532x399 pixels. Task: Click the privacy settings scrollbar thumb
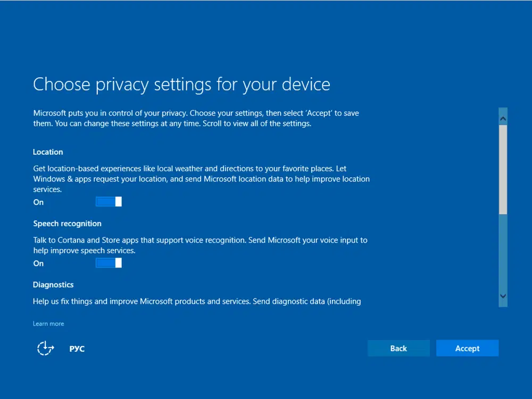503,169
